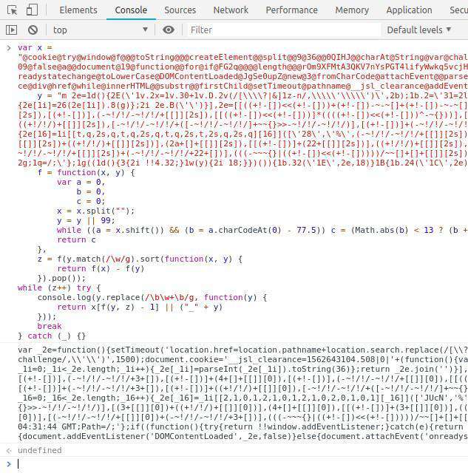Click the 'return c' line

[x=76, y=239]
